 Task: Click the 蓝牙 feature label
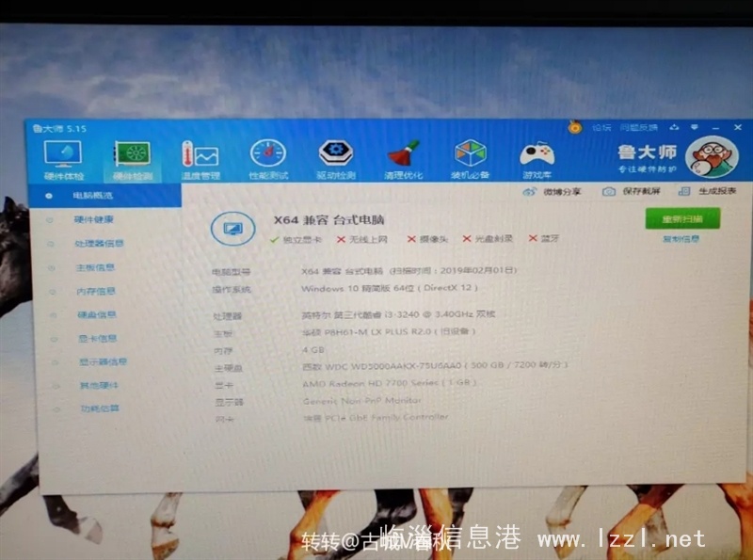pyautogui.click(x=544, y=238)
